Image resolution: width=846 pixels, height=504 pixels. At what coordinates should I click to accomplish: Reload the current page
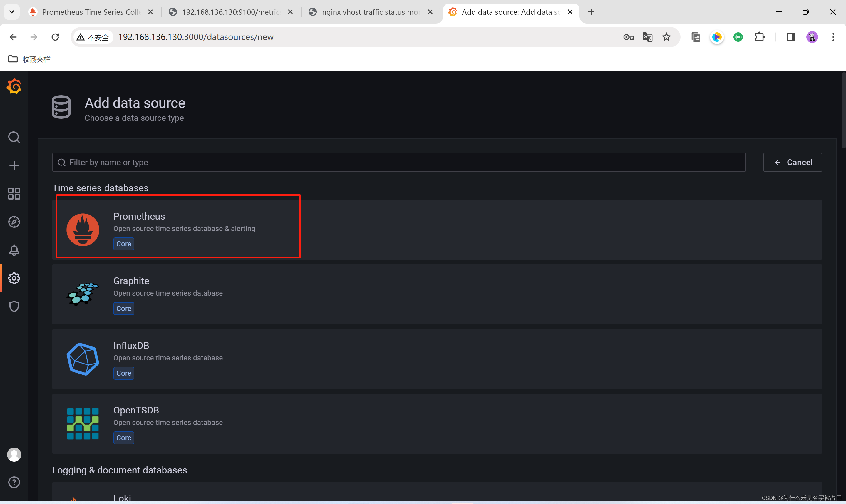55,37
